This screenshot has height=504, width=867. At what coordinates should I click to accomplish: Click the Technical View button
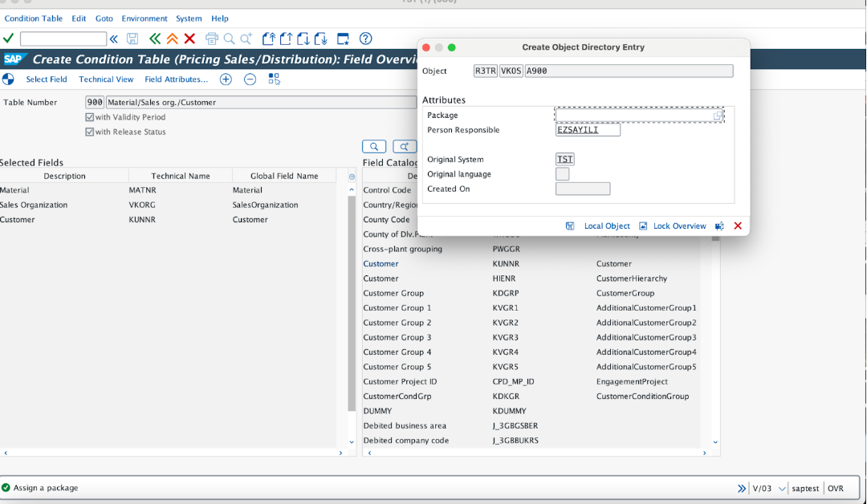coord(106,79)
